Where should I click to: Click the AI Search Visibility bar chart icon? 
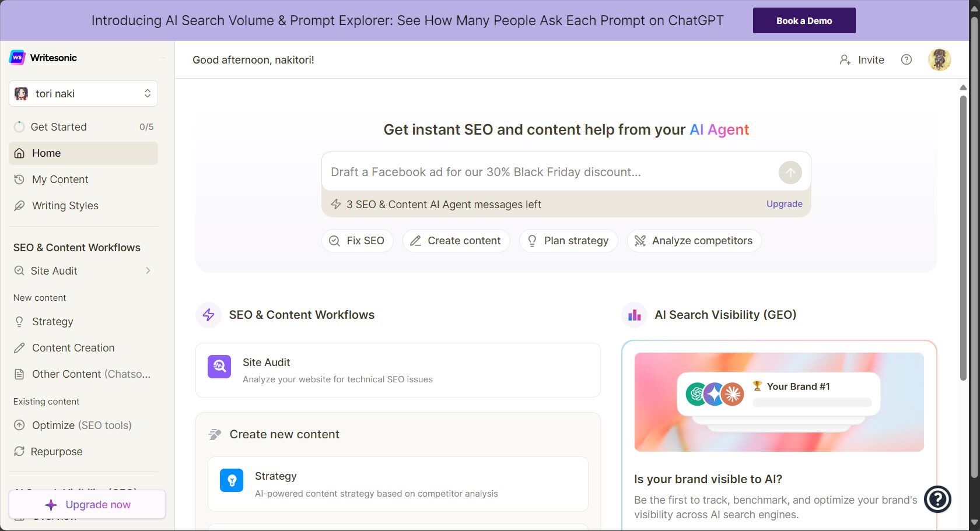point(634,315)
